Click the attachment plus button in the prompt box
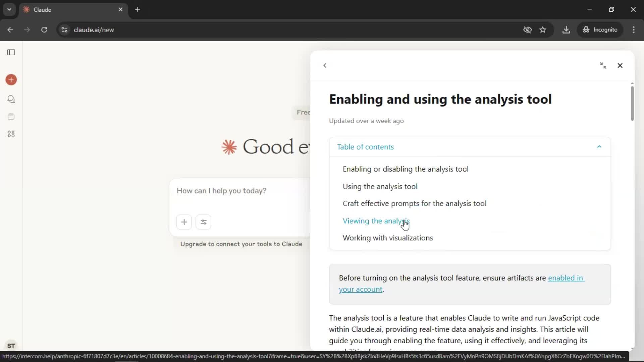Image resolution: width=644 pixels, height=362 pixels. [184, 222]
